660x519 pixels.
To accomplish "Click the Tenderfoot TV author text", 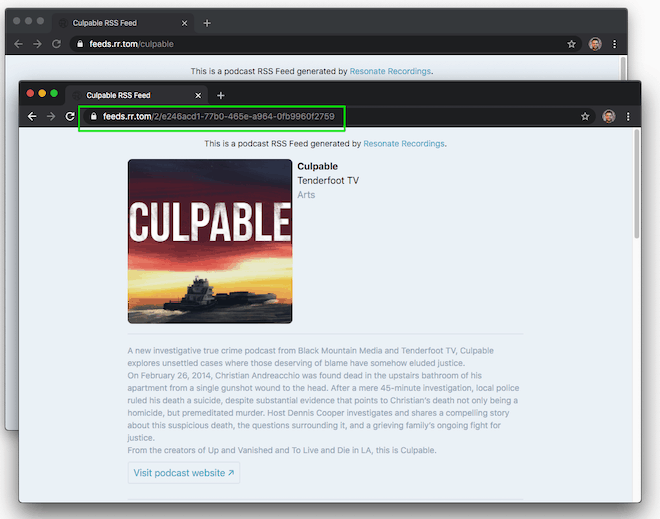I will click(328, 181).
